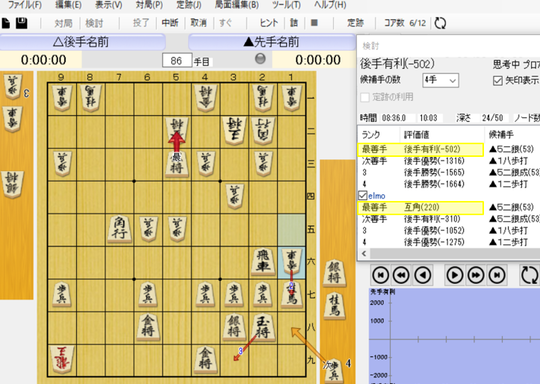This screenshot has width=540, height=384.
Task: Open the 表示(V) menu
Action: point(108,5)
